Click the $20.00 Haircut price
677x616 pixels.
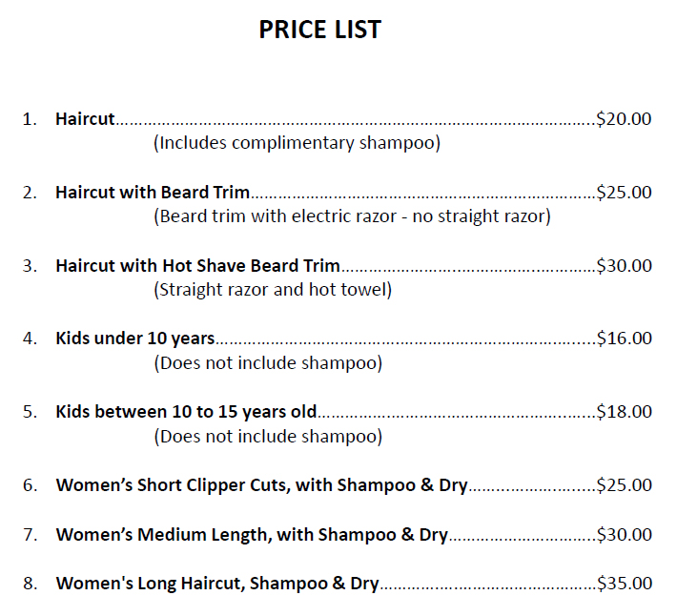(x=624, y=119)
